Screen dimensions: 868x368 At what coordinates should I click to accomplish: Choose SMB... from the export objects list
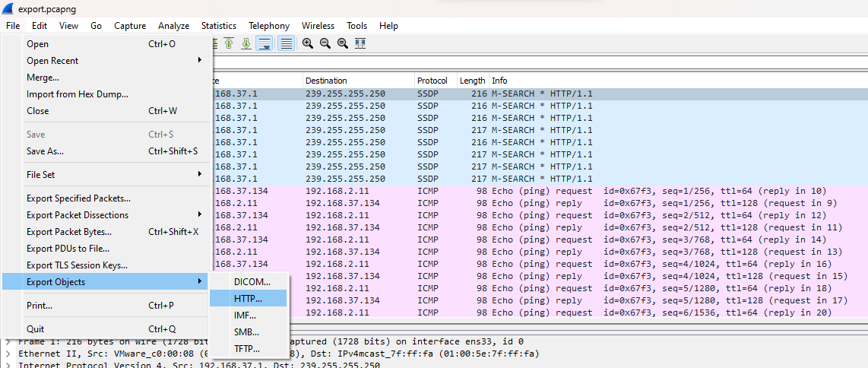246,332
